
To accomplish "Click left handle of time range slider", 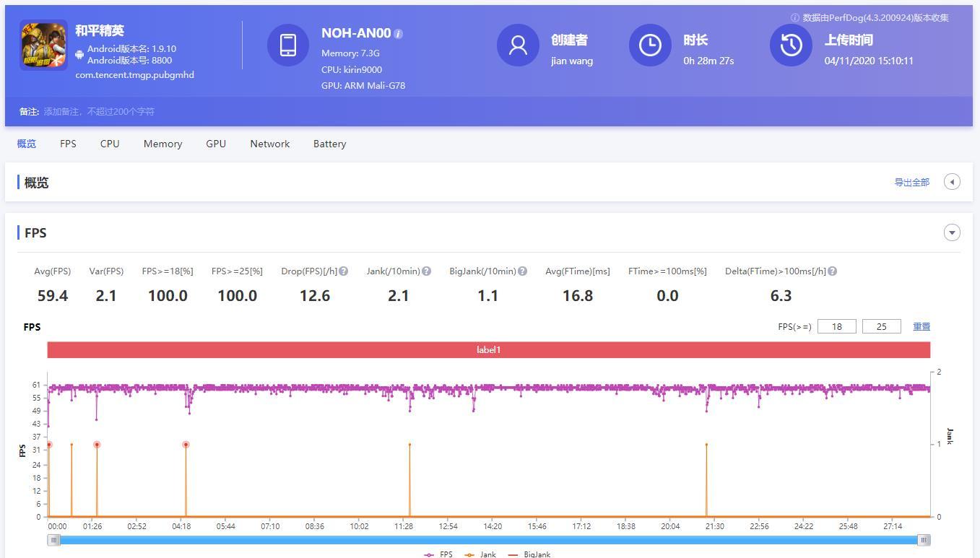I will pyautogui.click(x=53, y=540).
